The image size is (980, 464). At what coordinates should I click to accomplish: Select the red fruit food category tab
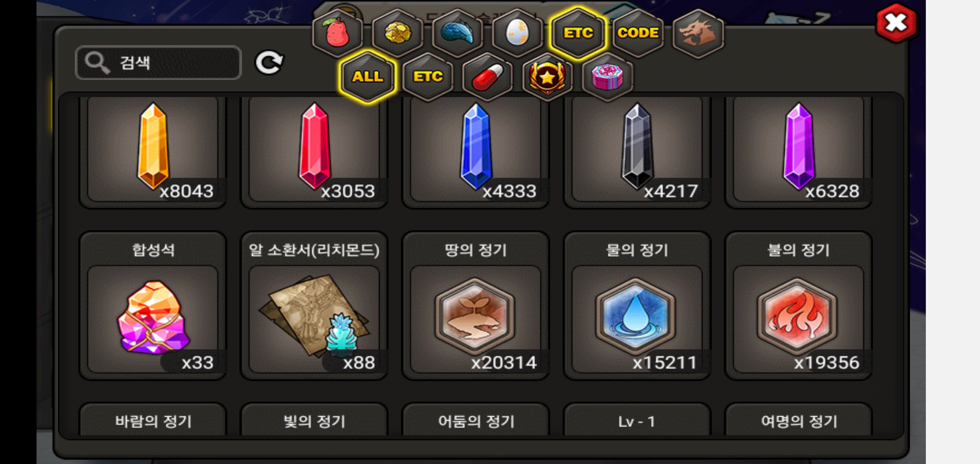pyautogui.click(x=337, y=33)
